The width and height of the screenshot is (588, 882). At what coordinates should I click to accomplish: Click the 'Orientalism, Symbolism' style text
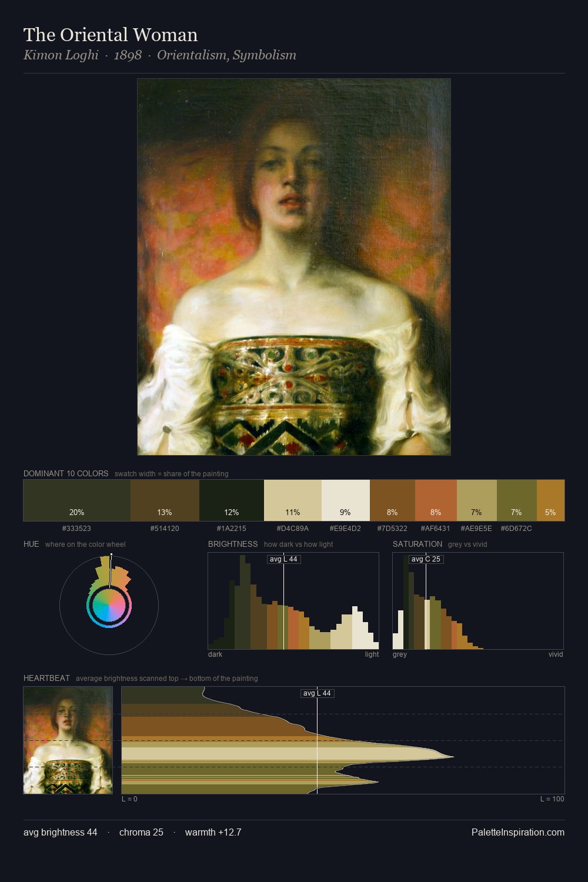tap(226, 55)
